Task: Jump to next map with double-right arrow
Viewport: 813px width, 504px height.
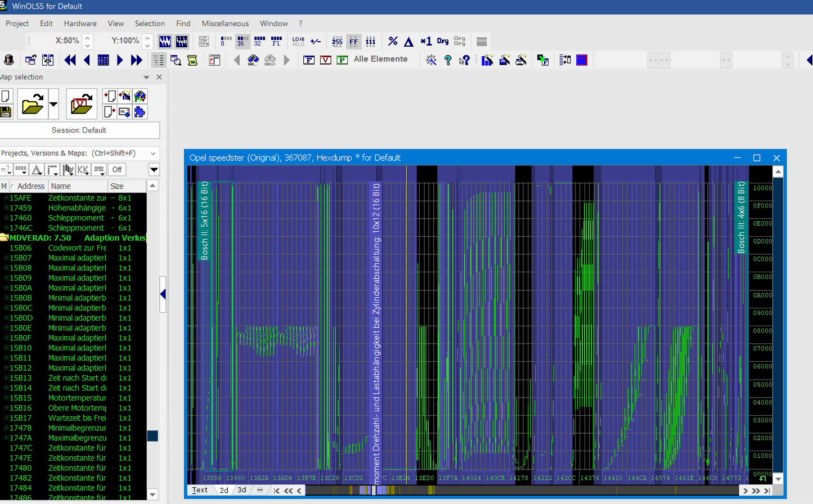Action: pos(137,60)
